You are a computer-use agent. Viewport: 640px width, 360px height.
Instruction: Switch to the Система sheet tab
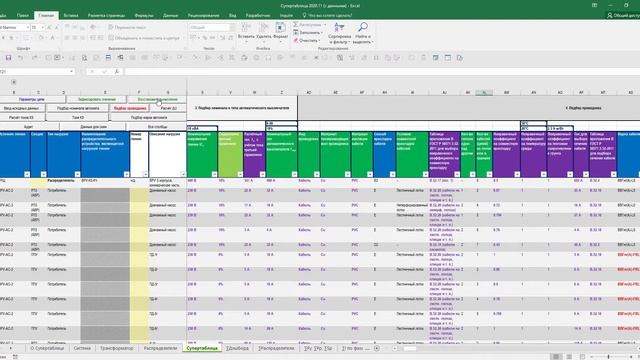pos(82,348)
